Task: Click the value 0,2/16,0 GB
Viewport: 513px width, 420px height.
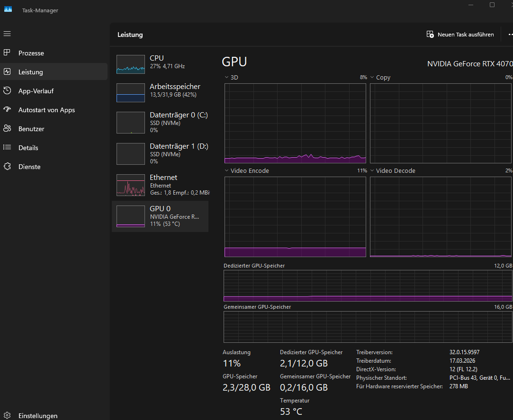Action: (304, 388)
